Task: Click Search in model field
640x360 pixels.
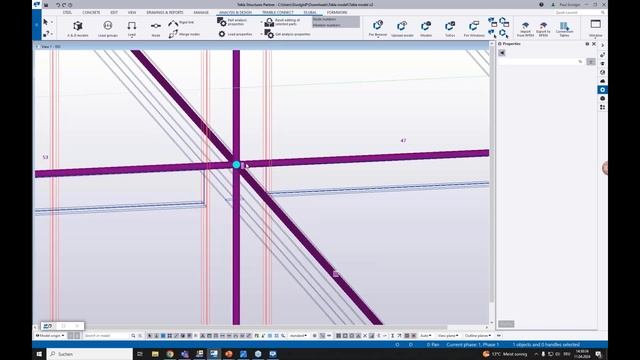Action: 107,336
